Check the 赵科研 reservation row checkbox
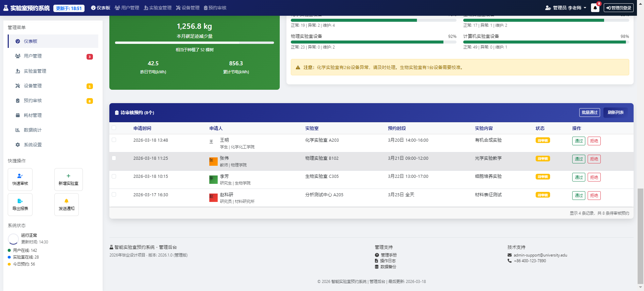The height and width of the screenshot is (291, 644). [x=114, y=195]
